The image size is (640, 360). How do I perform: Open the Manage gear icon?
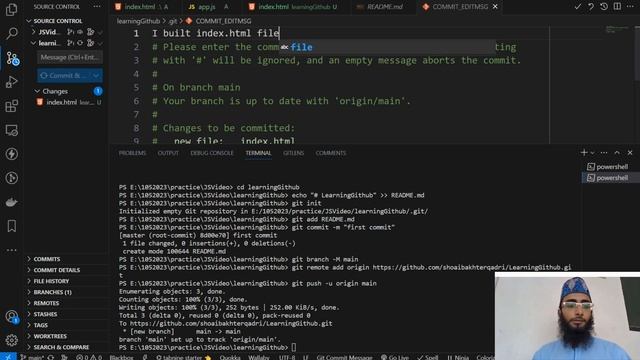(x=11, y=340)
